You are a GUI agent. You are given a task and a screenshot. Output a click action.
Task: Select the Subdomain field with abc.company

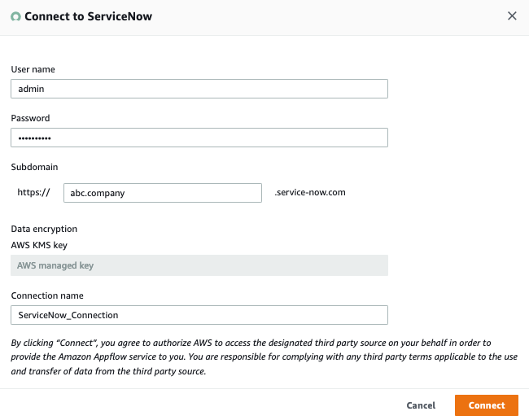162,193
